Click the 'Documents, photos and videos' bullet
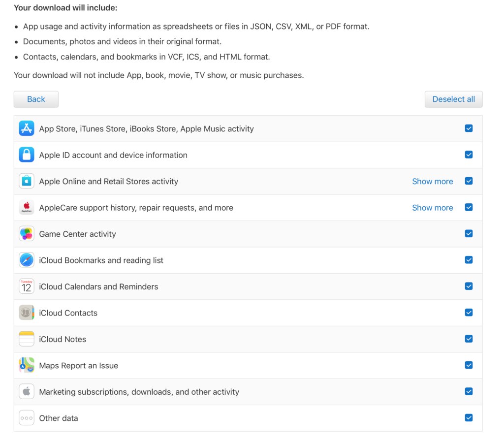 coord(122,42)
